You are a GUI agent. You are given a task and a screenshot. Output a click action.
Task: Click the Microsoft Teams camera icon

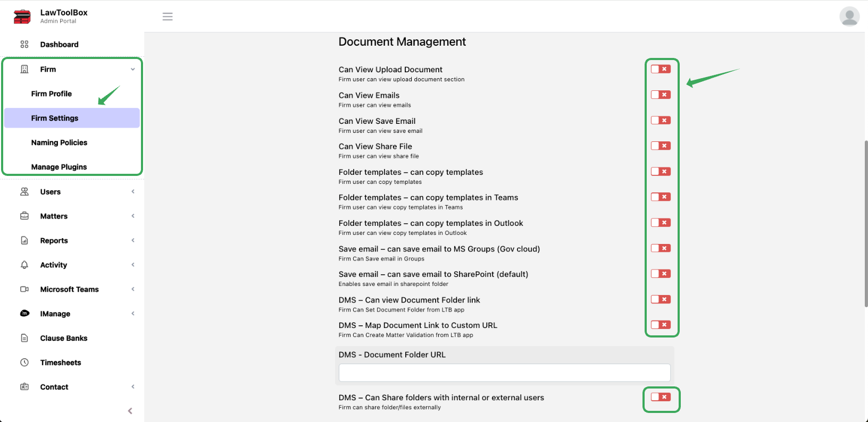[x=24, y=289]
